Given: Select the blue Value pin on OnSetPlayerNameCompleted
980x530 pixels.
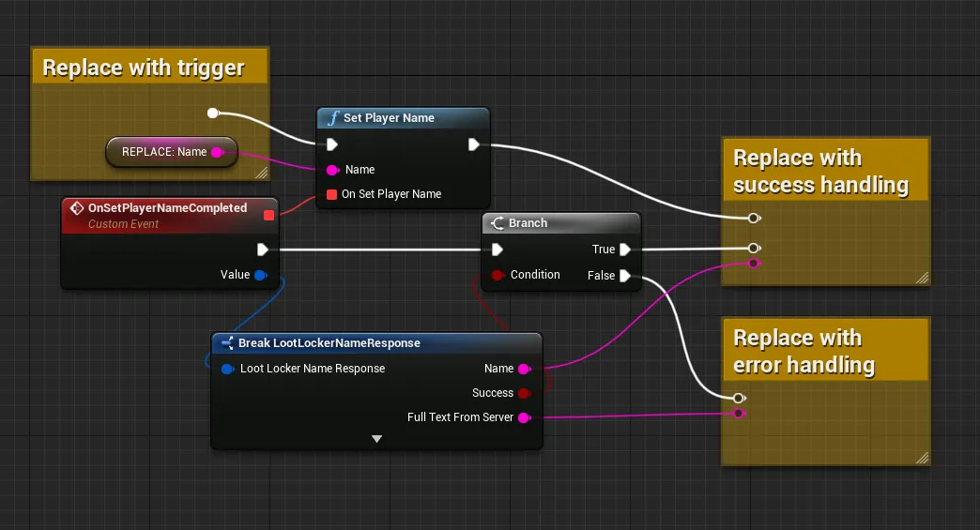Looking at the screenshot, I should tap(261, 275).
